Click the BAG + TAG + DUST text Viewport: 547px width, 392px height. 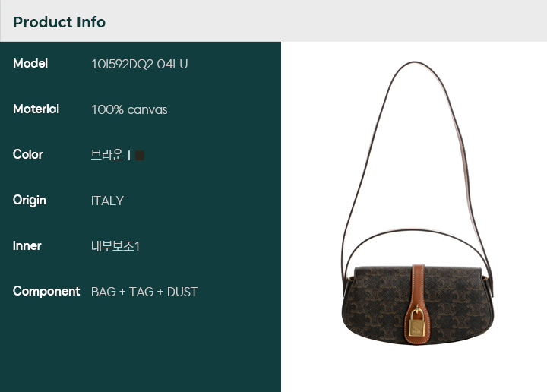click(144, 292)
